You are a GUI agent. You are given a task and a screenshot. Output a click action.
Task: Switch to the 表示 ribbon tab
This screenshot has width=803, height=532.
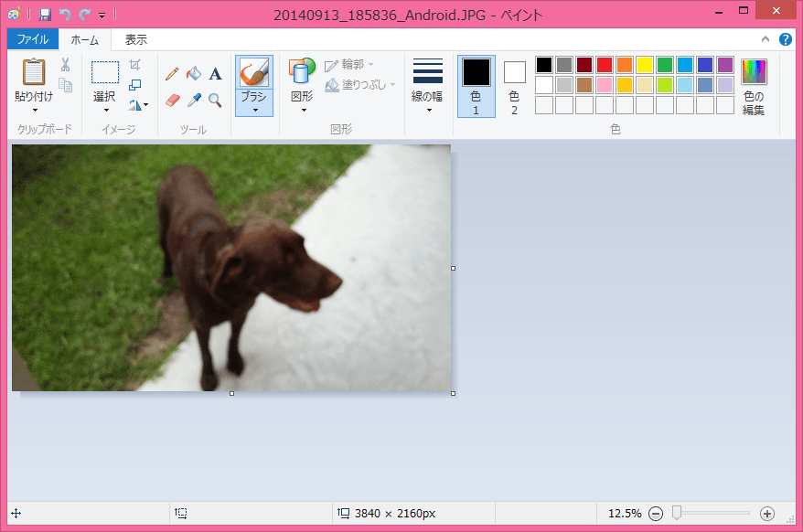[x=136, y=39]
